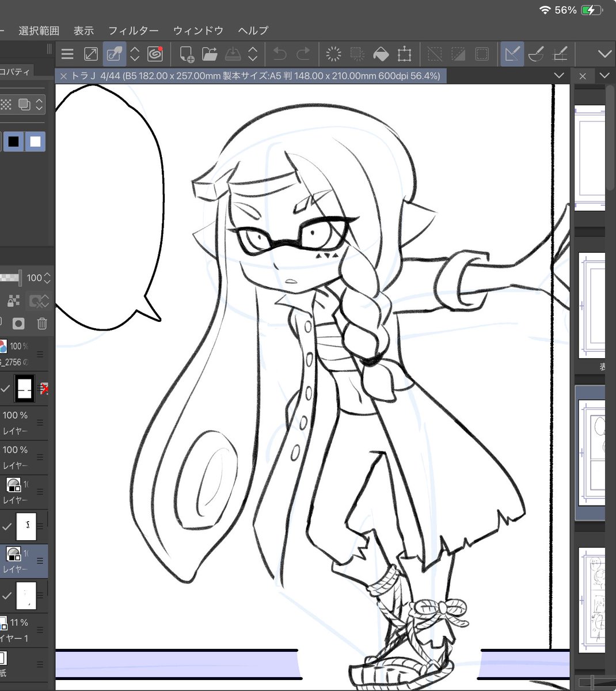Viewport: 616px width, 691px height.
Task: Adjust the layer opacity slider
Action: [x=11, y=278]
